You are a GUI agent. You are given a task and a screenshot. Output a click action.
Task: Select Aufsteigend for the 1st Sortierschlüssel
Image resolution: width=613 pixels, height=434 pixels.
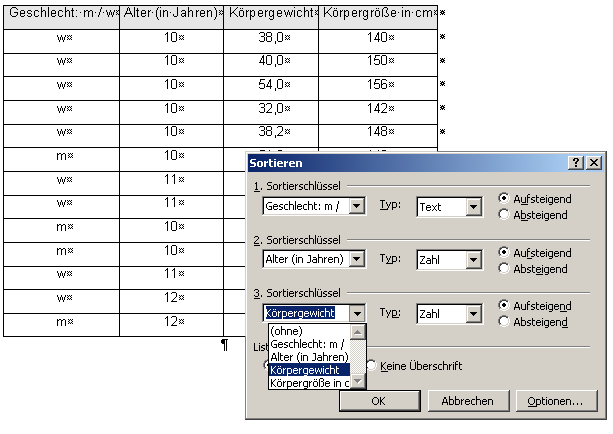point(504,199)
